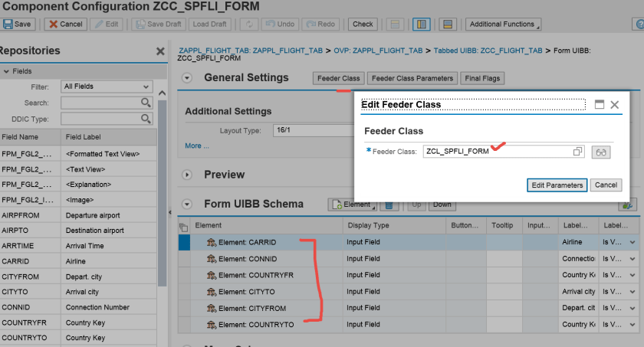Open the Filter dropdown showing All Fields
The image size is (644, 347).
click(107, 87)
